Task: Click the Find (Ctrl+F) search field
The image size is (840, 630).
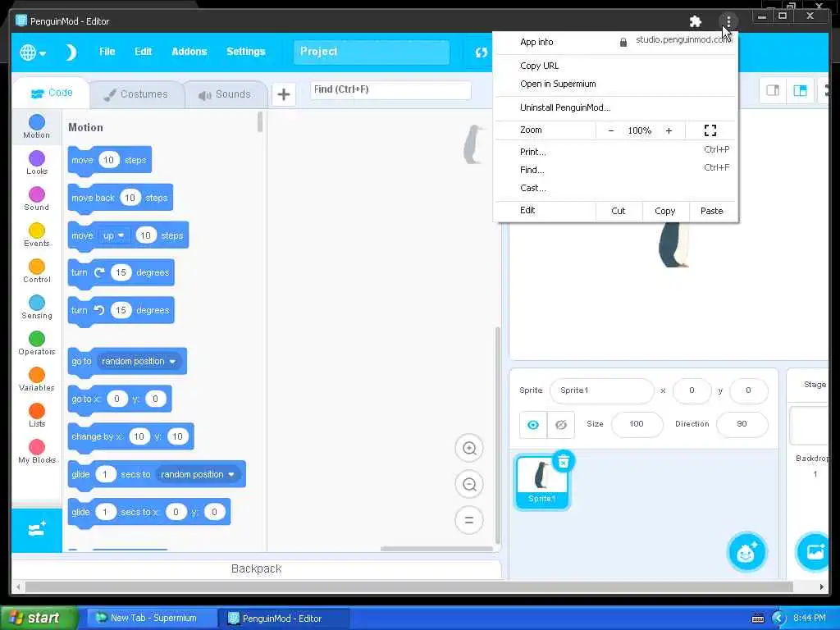Action: (x=390, y=89)
